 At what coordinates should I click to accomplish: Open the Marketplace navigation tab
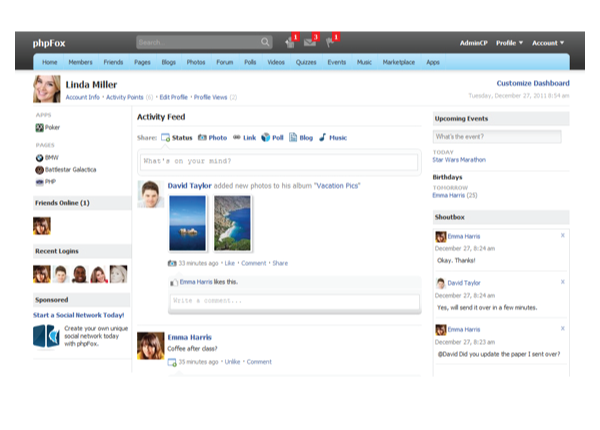(399, 62)
